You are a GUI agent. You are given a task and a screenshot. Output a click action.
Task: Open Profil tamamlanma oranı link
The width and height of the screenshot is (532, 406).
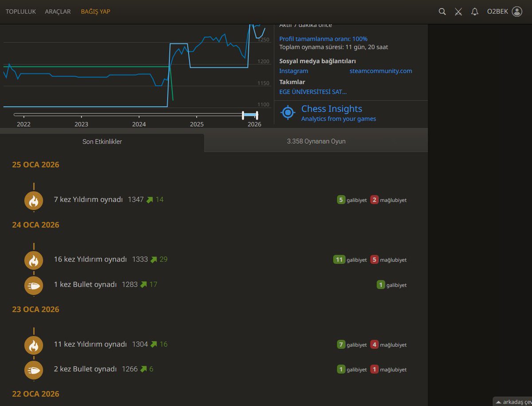[x=323, y=39]
